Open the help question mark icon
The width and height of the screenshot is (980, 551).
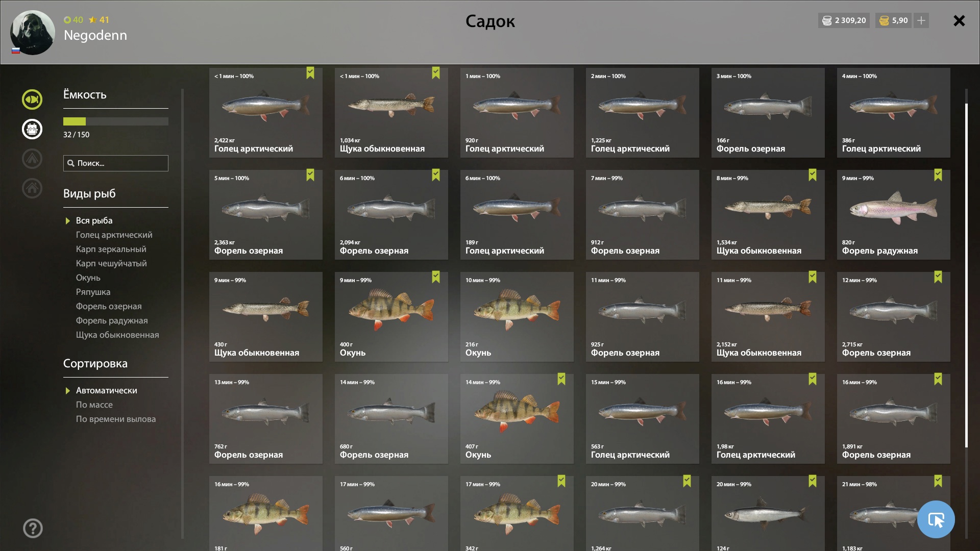pos(33,529)
